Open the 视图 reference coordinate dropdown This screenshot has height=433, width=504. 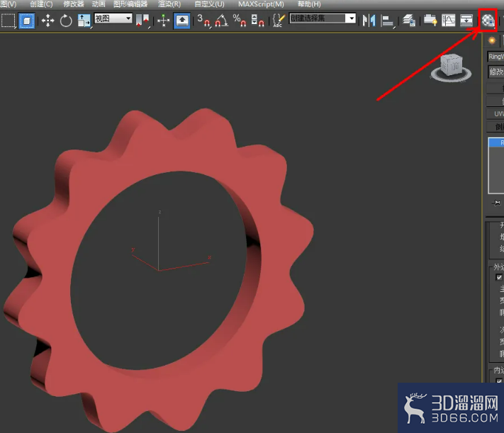pos(113,18)
